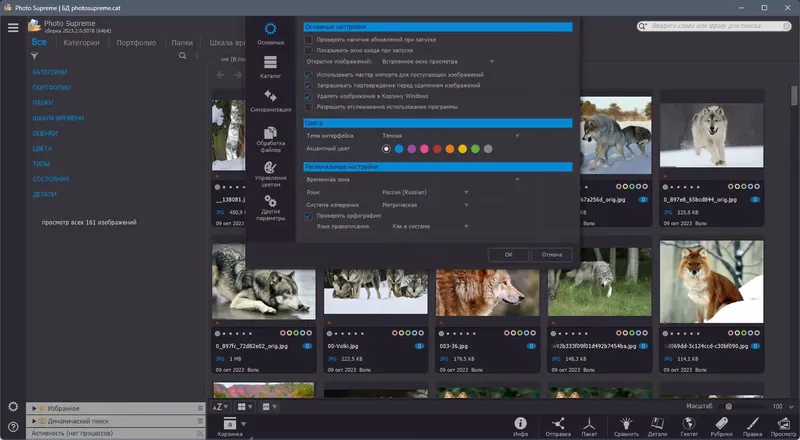Click the Корзина basket icon
The height and width of the screenshot is (440, 800).
coord(230,427)
